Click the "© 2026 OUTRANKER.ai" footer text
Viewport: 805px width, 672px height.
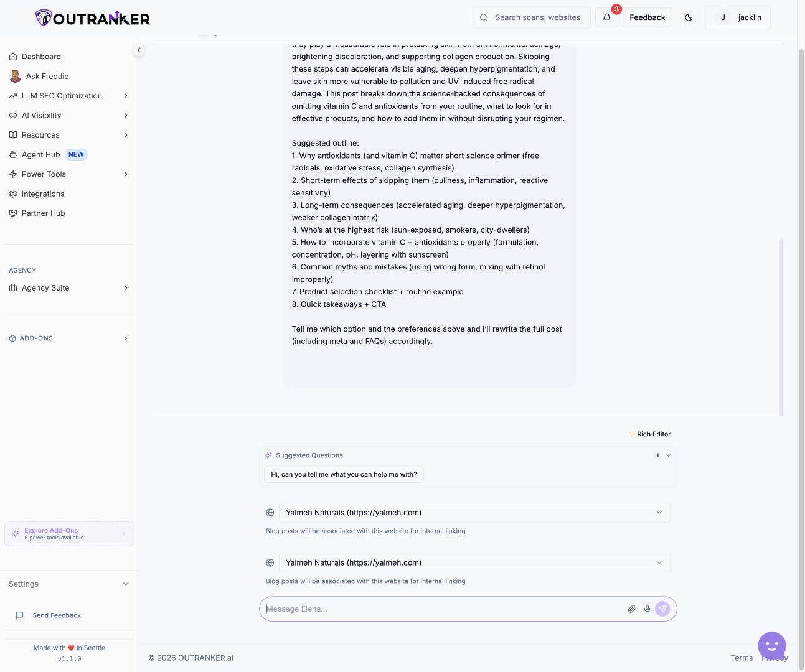(x=191, y=658)
